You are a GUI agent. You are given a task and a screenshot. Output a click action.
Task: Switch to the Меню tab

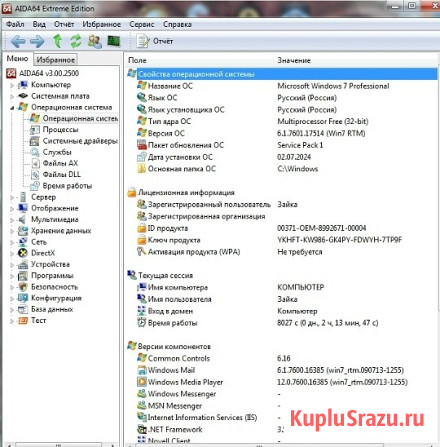point(17,59)
